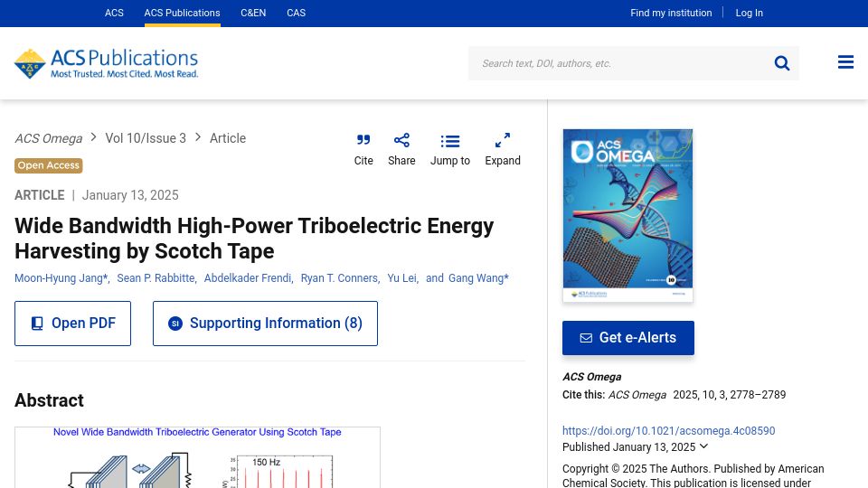Open the hamburger menu

(845, 62)
